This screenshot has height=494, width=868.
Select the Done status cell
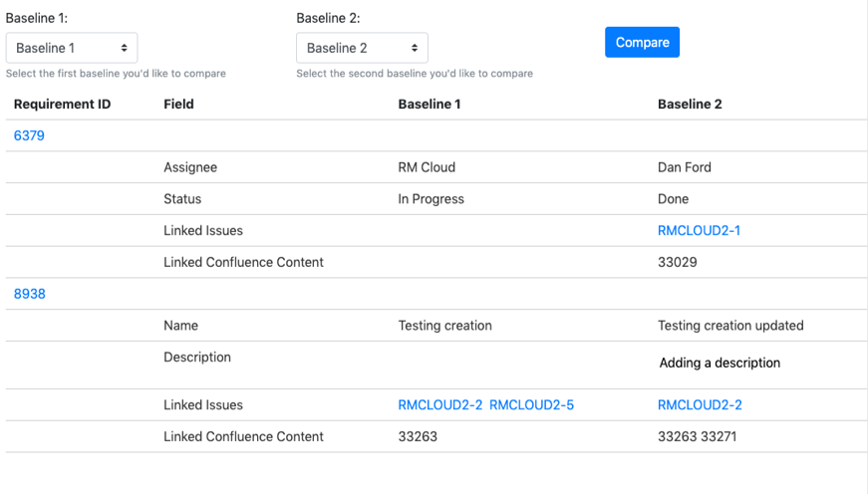tap(673, 198)
